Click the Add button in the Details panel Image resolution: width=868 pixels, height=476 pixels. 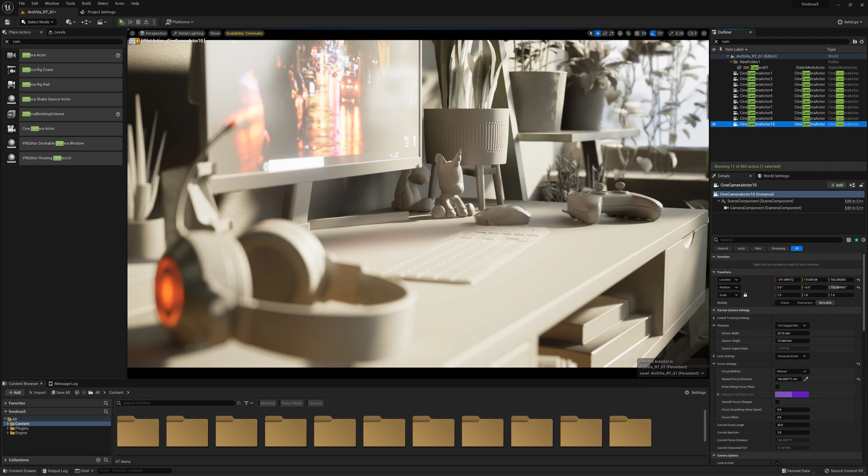point(837,185)
